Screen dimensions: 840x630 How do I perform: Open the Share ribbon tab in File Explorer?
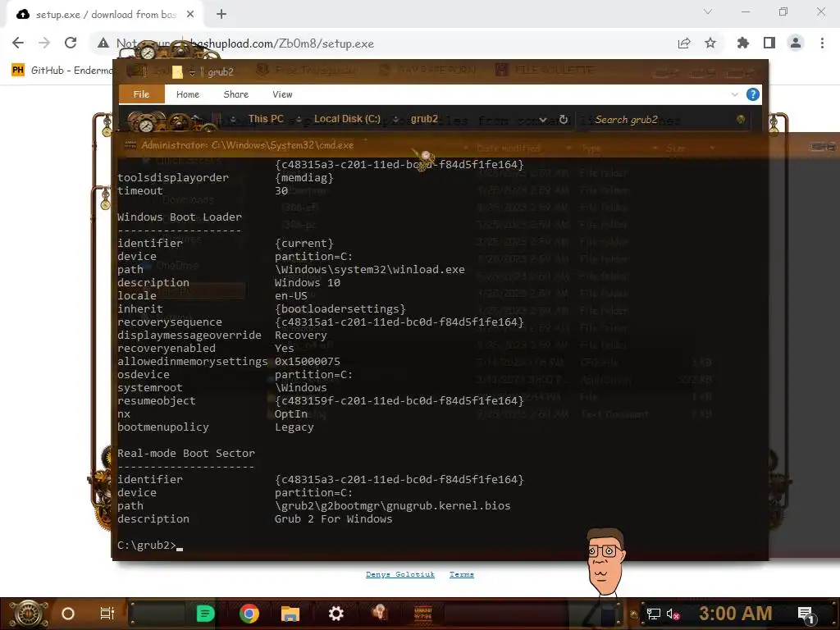(x=235, y=94)
